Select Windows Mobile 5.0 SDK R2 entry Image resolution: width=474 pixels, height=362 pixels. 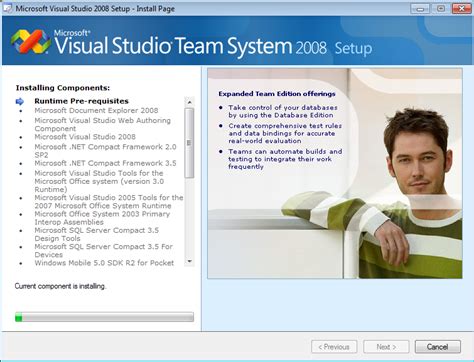click(x=104, y=263)
